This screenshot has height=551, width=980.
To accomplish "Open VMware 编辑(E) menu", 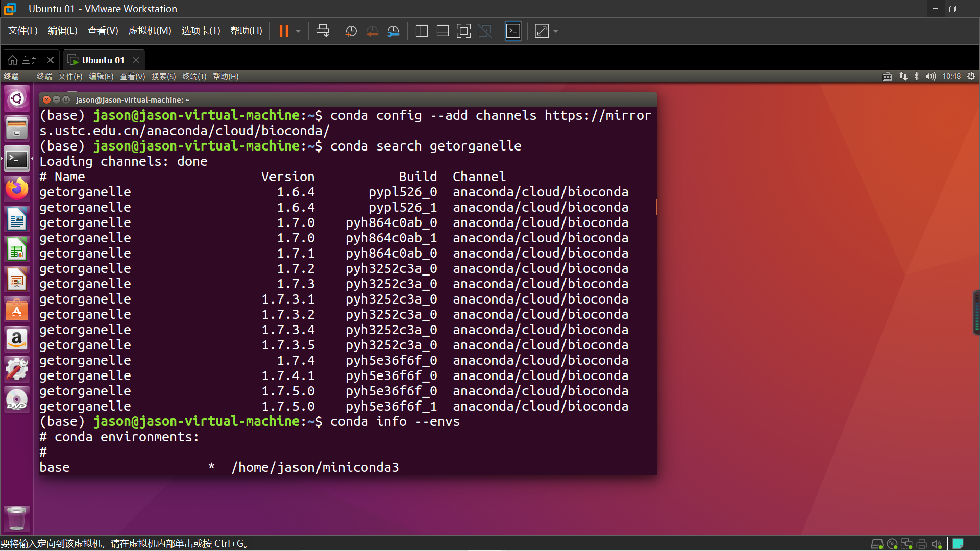I will [x=62, y=31].
